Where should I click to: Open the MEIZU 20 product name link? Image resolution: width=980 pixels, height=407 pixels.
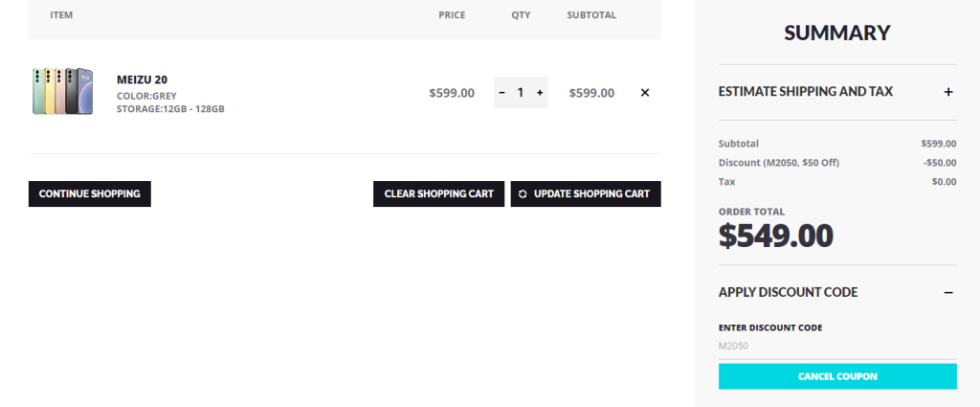pyautogui.click(x=142, y=79)
